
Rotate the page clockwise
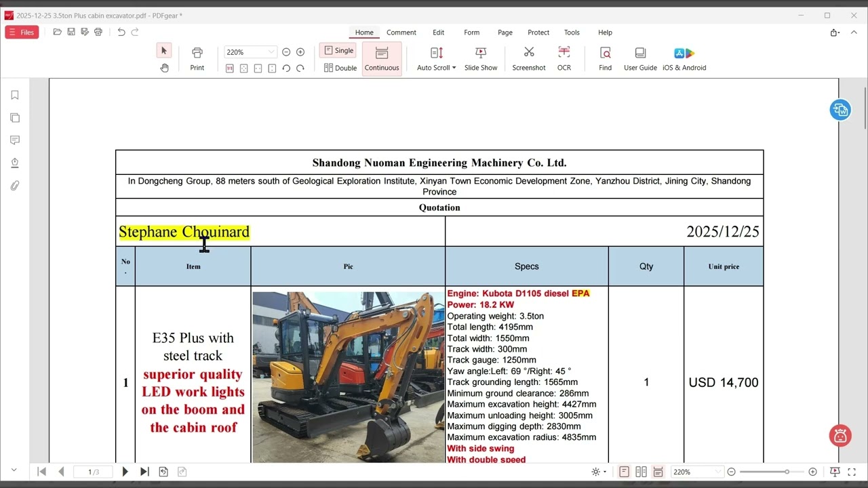(x=300, y=68)
